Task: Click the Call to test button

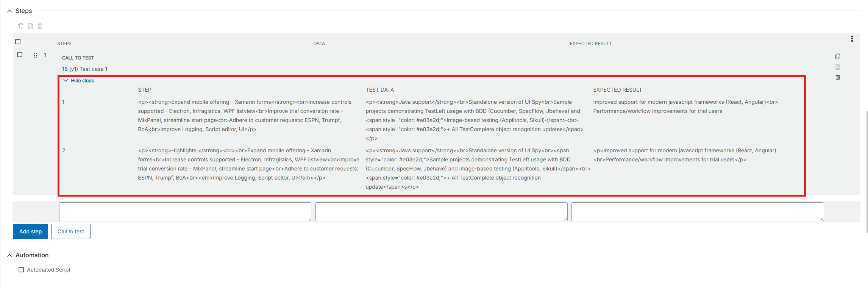Action: pyautogui.click(x=71, y=231)
